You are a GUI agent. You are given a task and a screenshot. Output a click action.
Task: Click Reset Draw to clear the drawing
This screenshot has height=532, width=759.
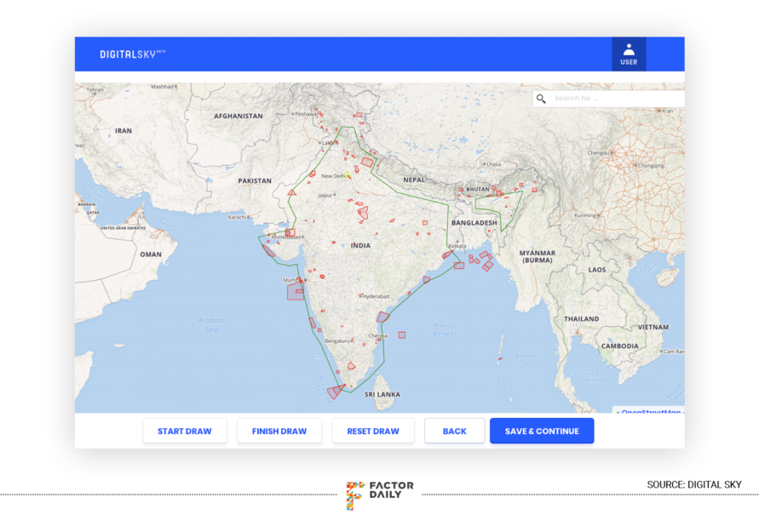click(x=372, y=432)
